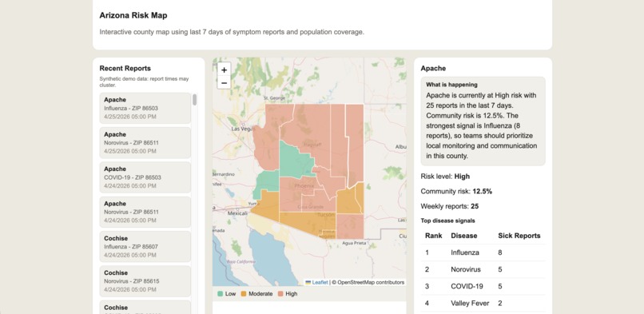Click the Top disease signals label

pos(447,221)
